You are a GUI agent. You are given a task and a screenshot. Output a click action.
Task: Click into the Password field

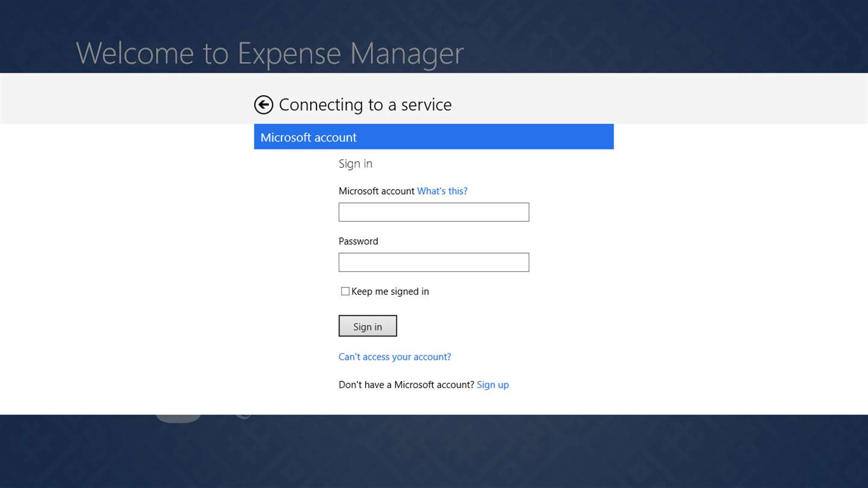(434, 262)
